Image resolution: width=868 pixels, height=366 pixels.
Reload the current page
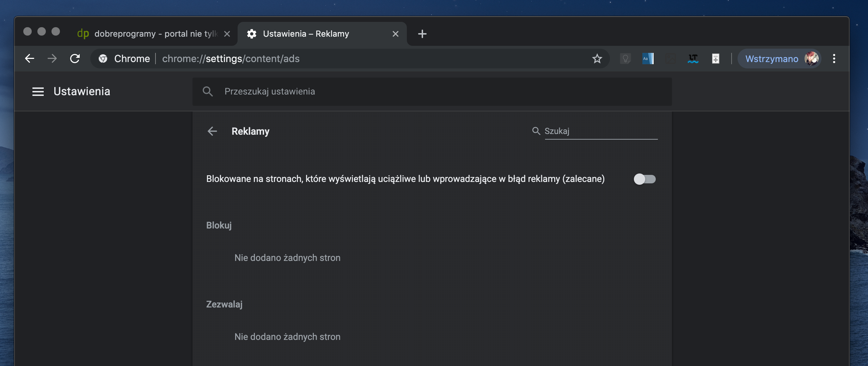[75, 59]
